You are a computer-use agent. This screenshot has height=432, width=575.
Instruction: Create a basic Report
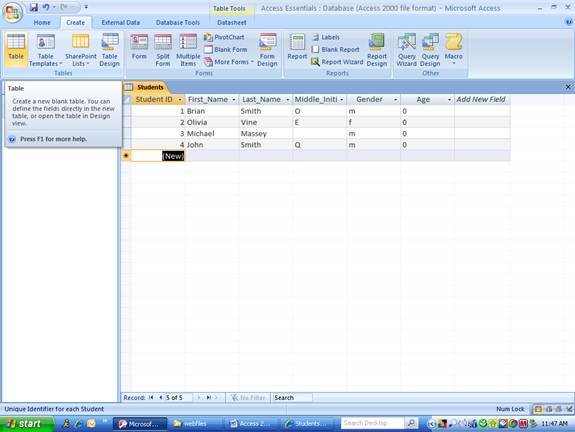[x=297, y=47]
